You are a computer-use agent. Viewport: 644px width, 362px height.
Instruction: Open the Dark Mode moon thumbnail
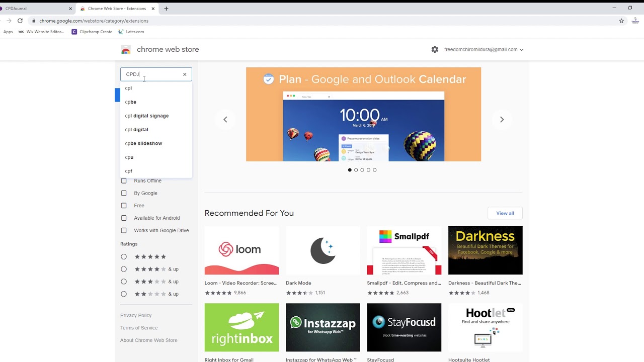pyautogui.click(x=323, y=250)
